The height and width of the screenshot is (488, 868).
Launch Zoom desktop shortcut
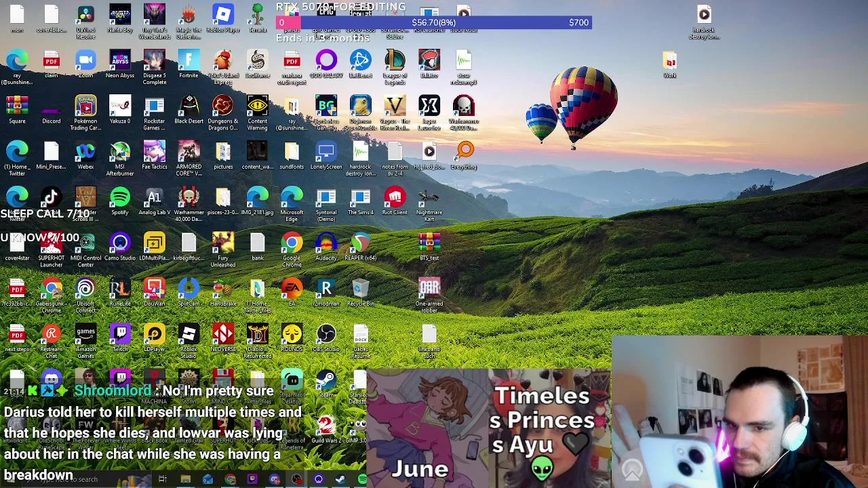point(85,61)
